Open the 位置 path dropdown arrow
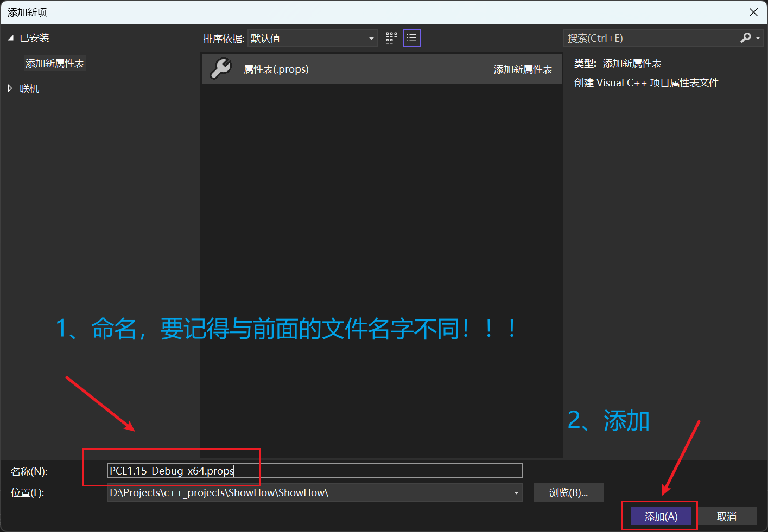This screenshot has height=532, width=768. 516,493
